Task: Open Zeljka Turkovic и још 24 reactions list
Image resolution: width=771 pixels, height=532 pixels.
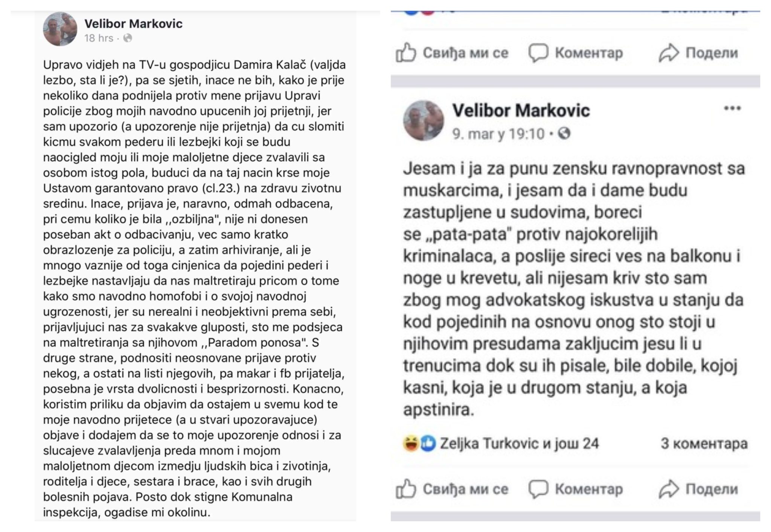Action: (519, 444)
